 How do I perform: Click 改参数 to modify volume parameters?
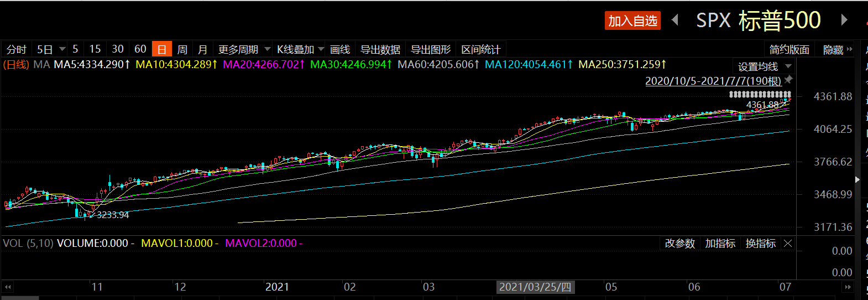[679, 244]
